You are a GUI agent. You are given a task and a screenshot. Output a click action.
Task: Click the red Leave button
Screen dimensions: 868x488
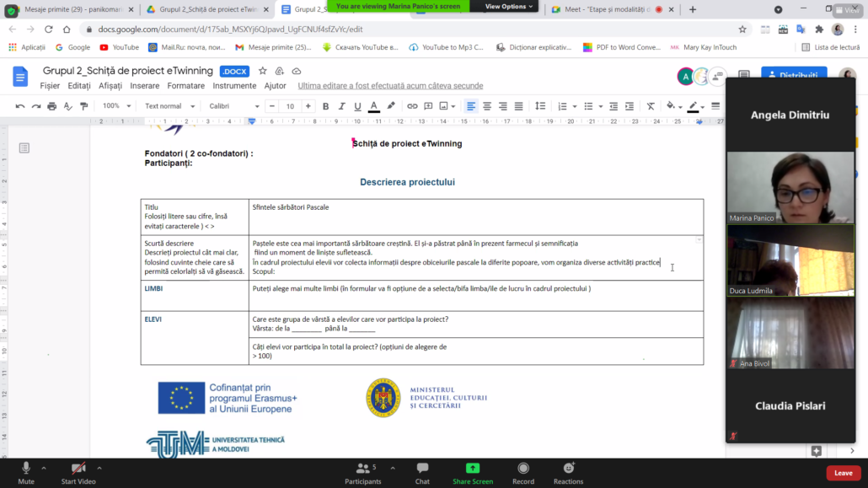point(843,473)
